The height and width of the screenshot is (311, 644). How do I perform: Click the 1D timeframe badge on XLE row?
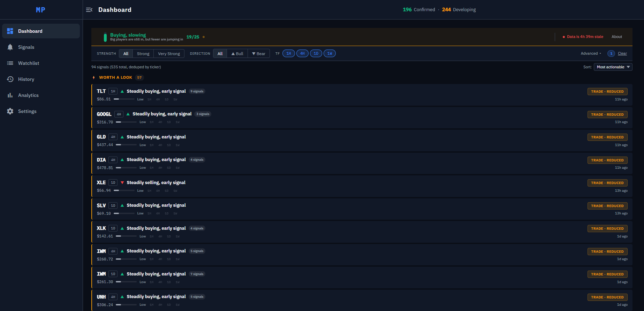click(113, 183)
